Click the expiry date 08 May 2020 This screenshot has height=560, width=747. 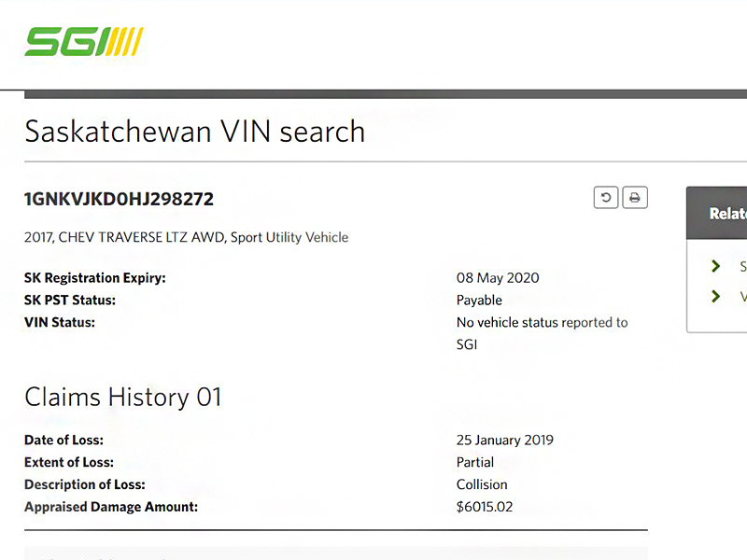498,277
